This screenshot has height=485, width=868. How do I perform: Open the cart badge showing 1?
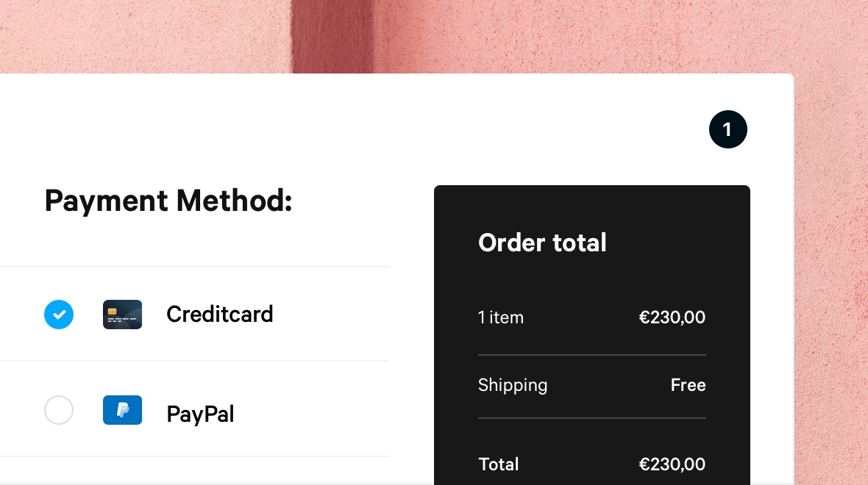coord(728,129)
